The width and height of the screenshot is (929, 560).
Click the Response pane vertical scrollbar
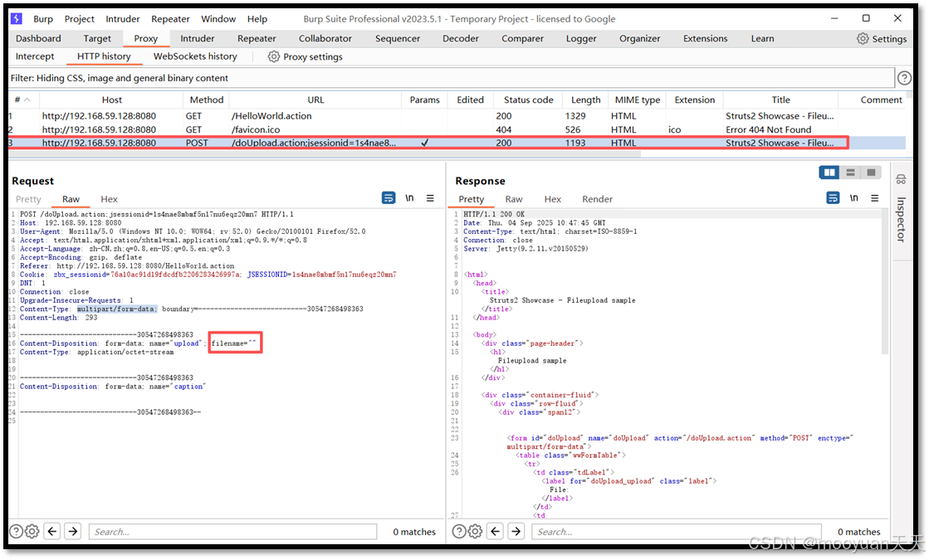[885, 282]
